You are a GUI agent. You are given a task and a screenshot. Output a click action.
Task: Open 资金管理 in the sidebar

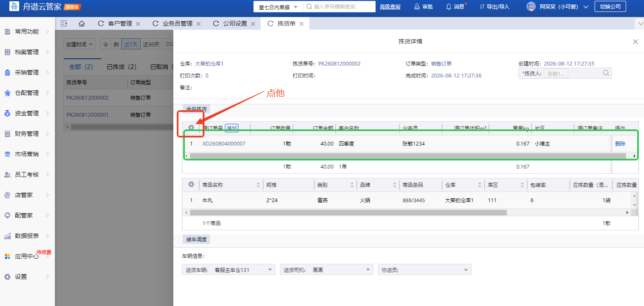[x=27, y=113]
